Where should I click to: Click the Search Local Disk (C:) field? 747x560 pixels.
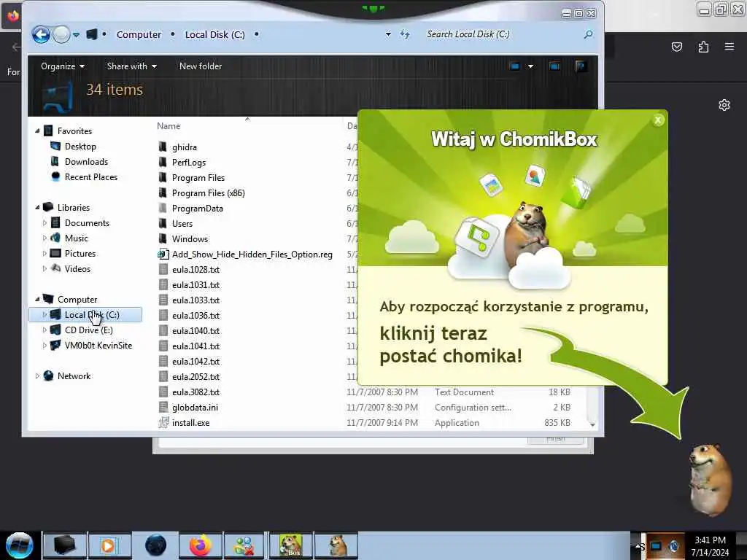point(503,34)
